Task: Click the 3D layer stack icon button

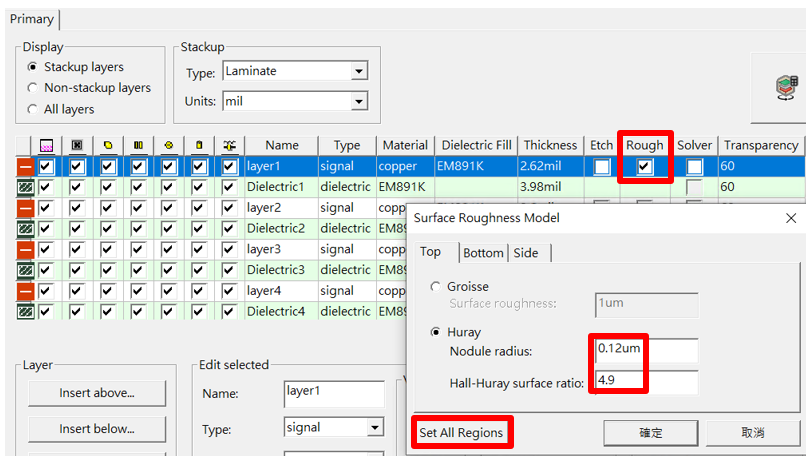Action: tap(786, 87)
